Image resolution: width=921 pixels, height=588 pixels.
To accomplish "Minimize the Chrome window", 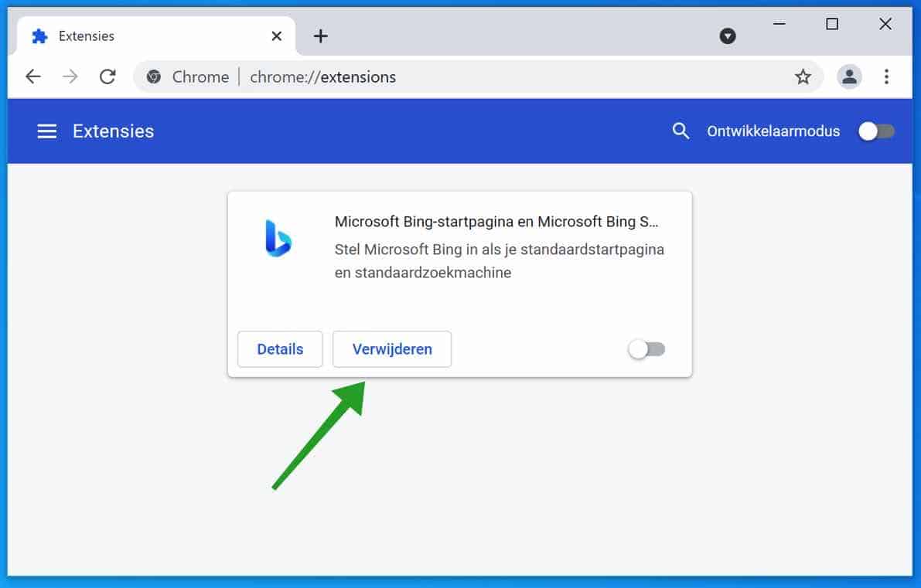I will click(779, 24).
